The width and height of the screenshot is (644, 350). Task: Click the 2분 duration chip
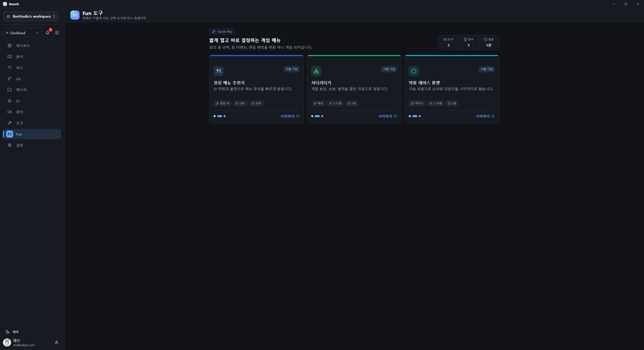(452, 103)
